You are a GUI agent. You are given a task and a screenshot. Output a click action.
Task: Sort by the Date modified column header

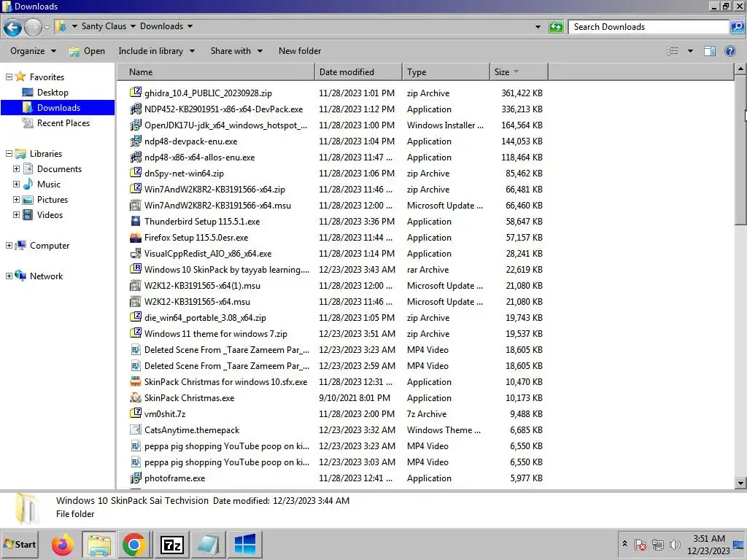click(x=358, y=72)
